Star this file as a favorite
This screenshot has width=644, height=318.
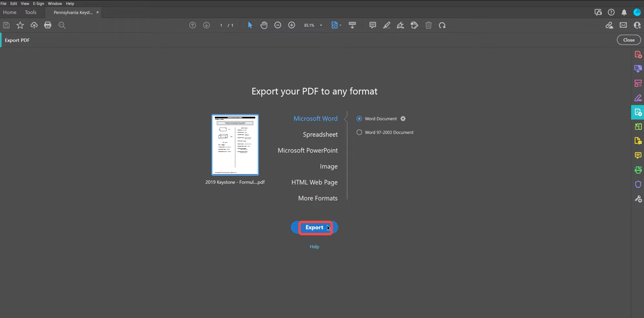click(x=20, y=25)
